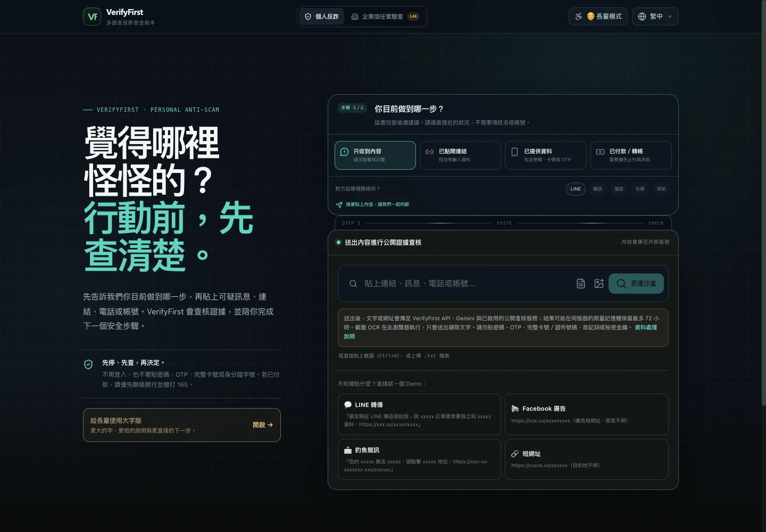Switch to the 個人反詐 tab

click(x=322, y=16)
